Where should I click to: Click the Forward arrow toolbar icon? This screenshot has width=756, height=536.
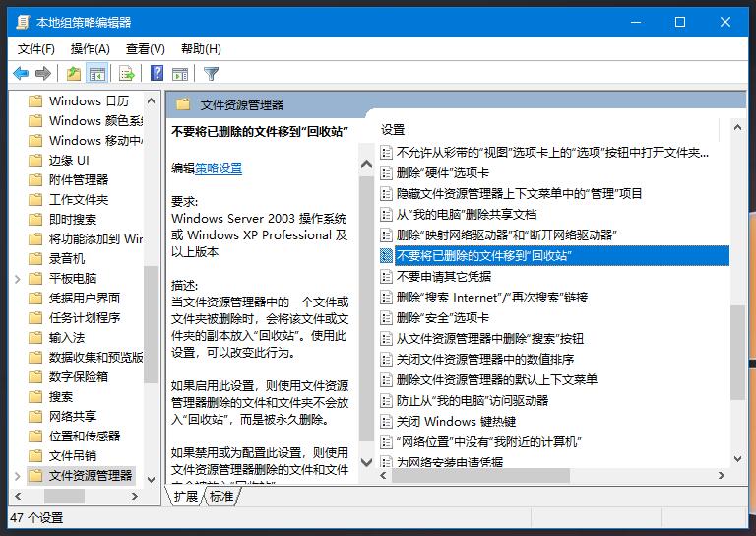tap(42, 73)
